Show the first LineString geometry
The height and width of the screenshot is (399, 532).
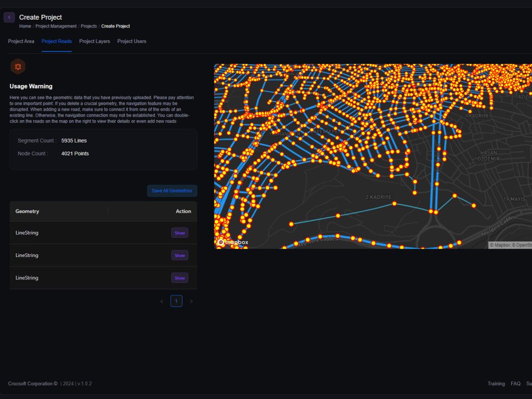pyautogui.click(x=179, y=233)
